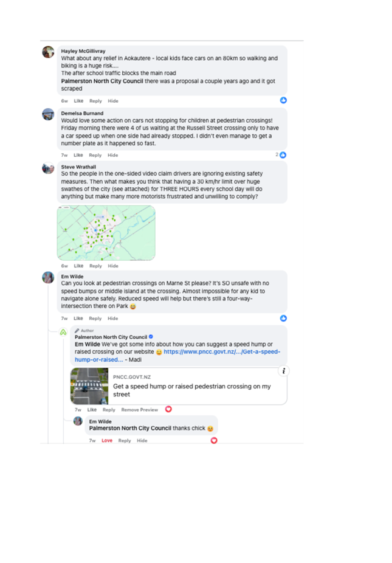Hide Steve Wrathall's comment
This screenshot has height=563, width=392.
click(113, 266)
